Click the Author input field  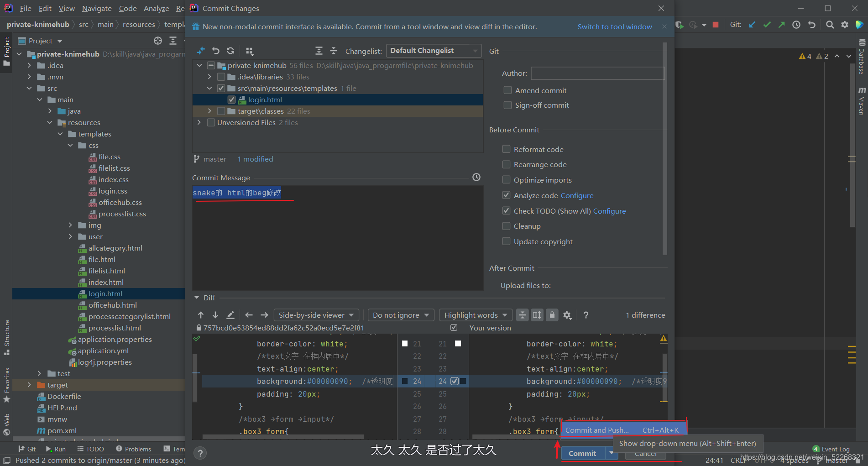[x=598, y=73]
